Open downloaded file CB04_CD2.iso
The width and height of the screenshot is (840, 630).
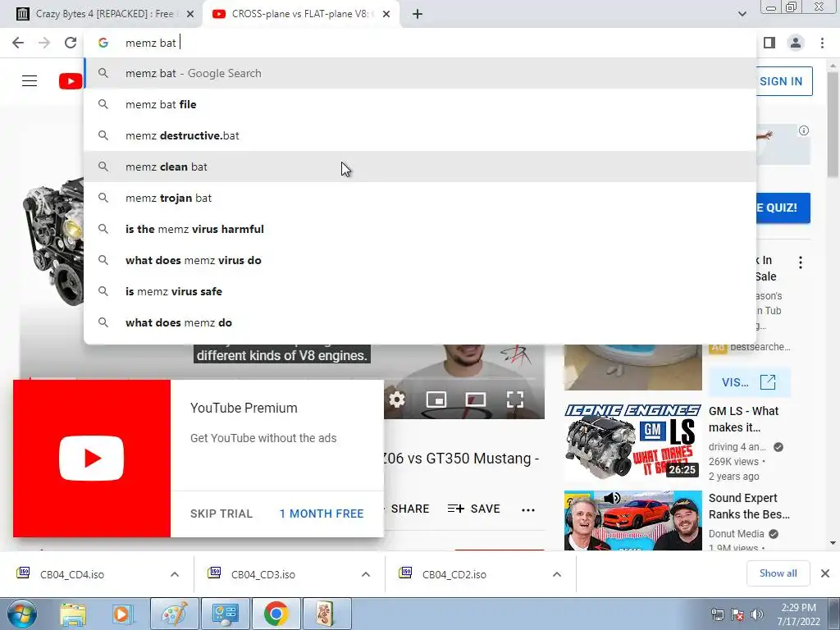(454, 574)
